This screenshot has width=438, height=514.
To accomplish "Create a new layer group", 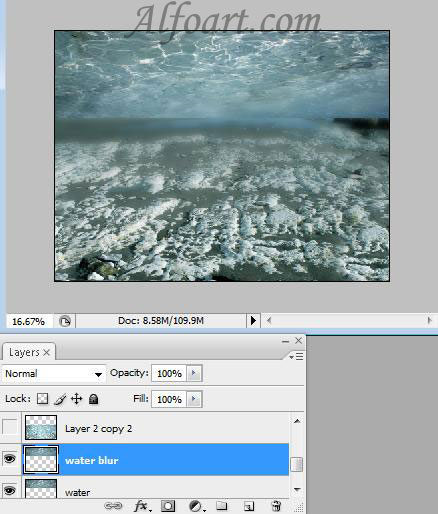I will pos(221,506).
